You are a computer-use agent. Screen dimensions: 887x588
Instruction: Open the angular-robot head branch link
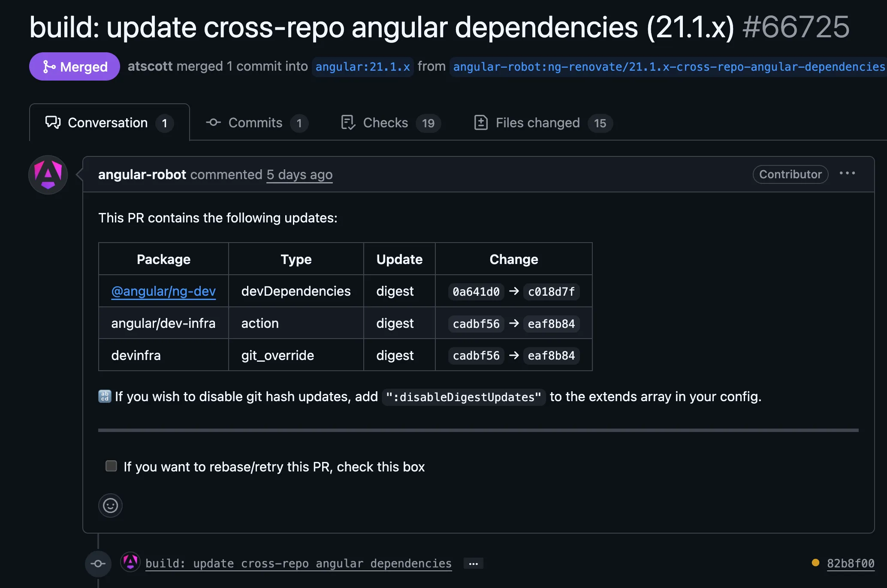[x=668, y=67]
